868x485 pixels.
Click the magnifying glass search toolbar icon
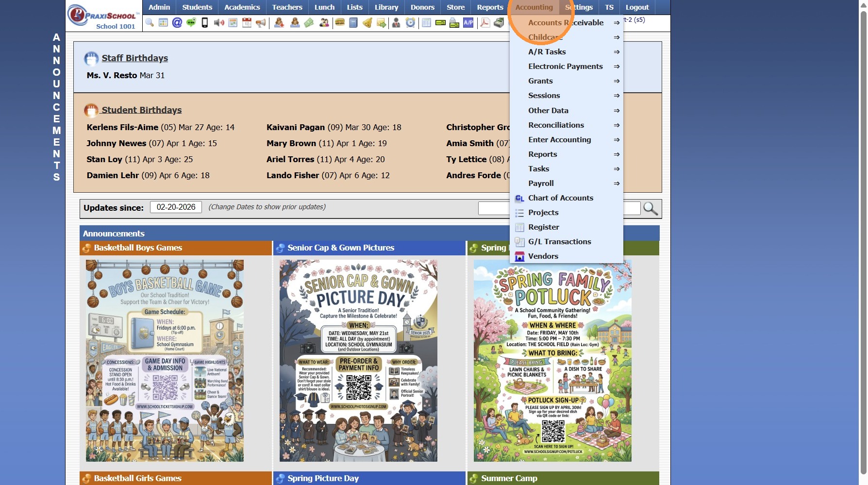[x=150, y=23]
